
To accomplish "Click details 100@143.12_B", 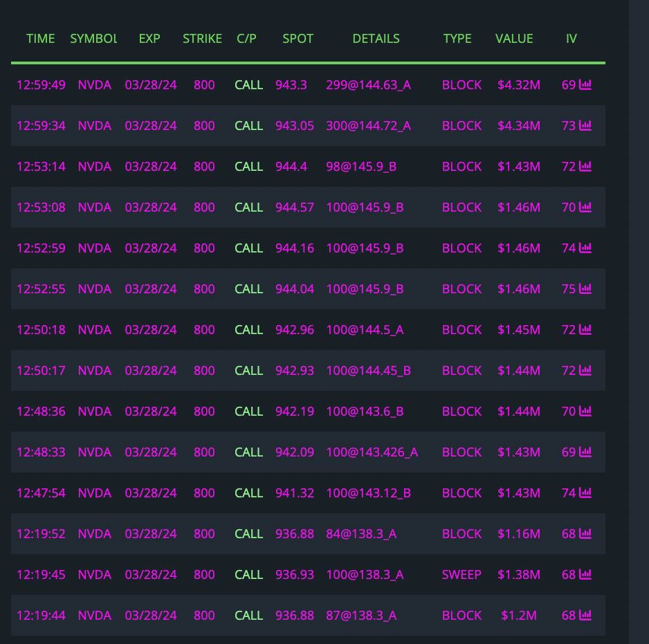I will pyautogui.click(x=368, y=493).
